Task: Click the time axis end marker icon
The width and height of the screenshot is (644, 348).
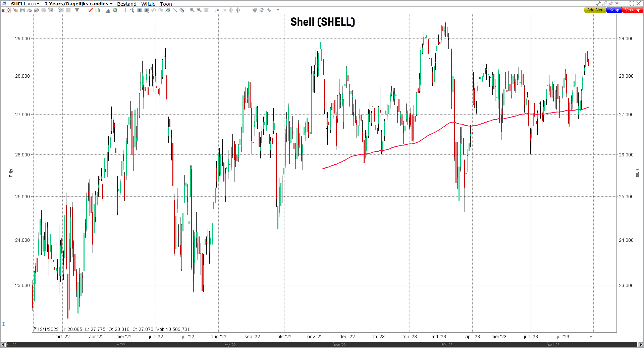Action: (591, 337)
